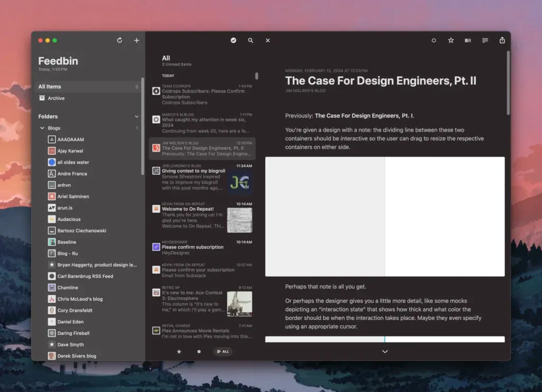Open the Baseline feed

[93, 242]
